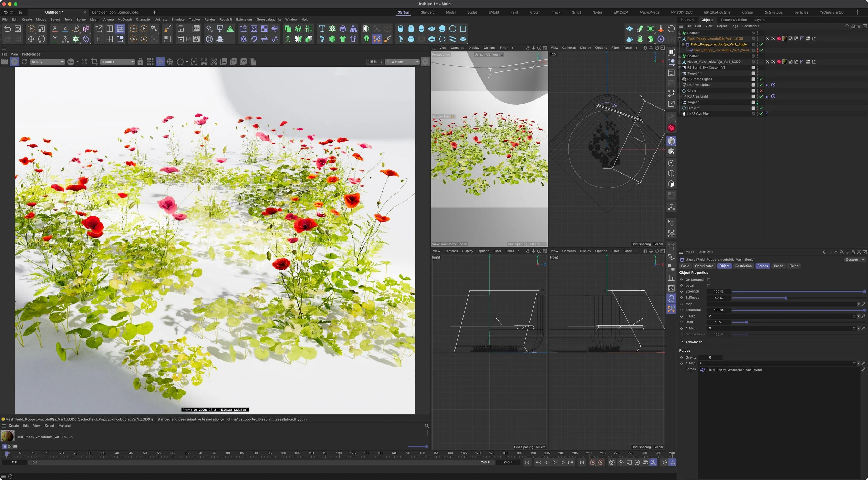The height and width of the screenshot is (480, 868).
Task: Adjust the Stiffness slider
Action: [786, 298]
